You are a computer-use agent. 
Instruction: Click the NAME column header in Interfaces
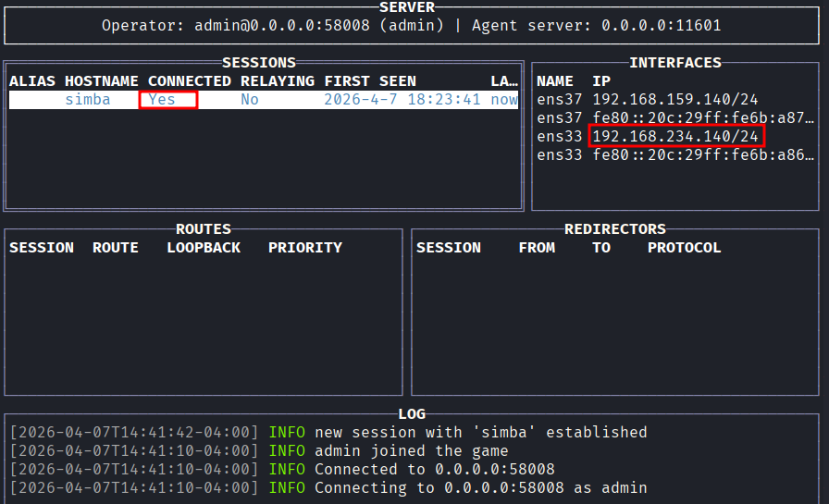[x=555, y=81]
